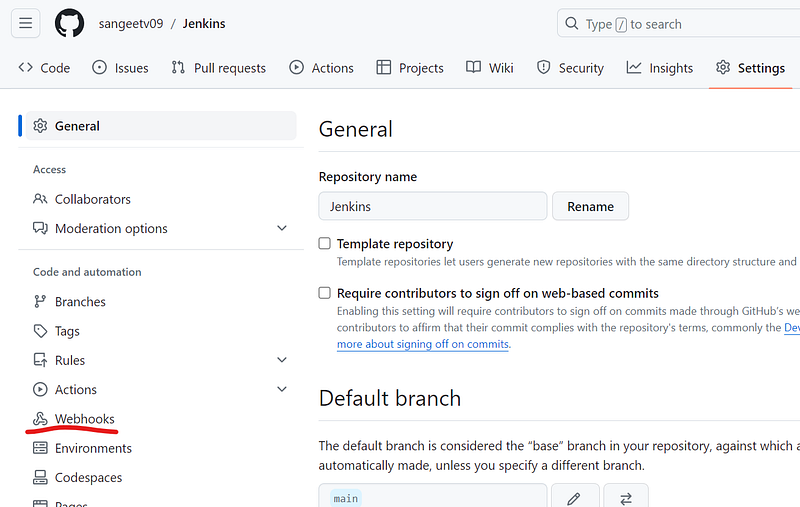Open Environments settings page
The image size is (800, 507).
93,448
